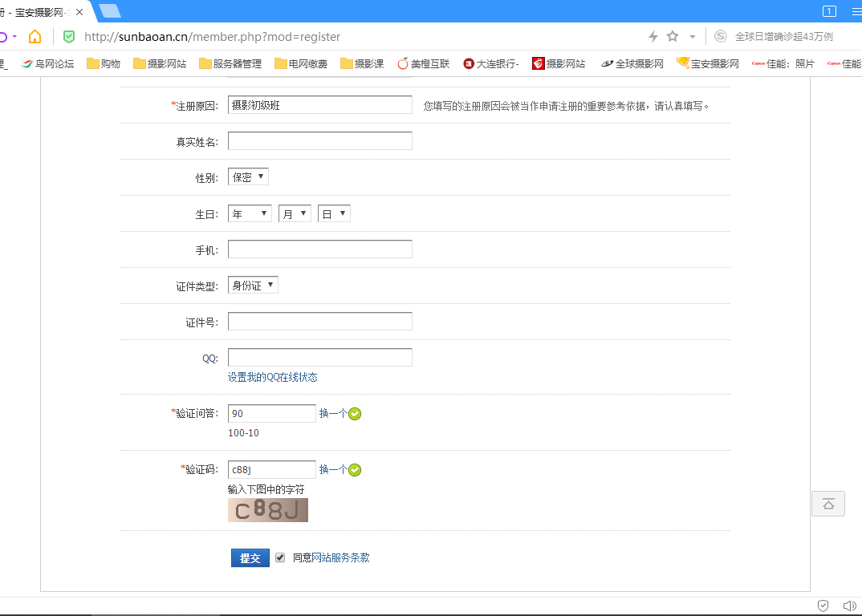Open the 性别 dropdown

[x=248, y=177]
